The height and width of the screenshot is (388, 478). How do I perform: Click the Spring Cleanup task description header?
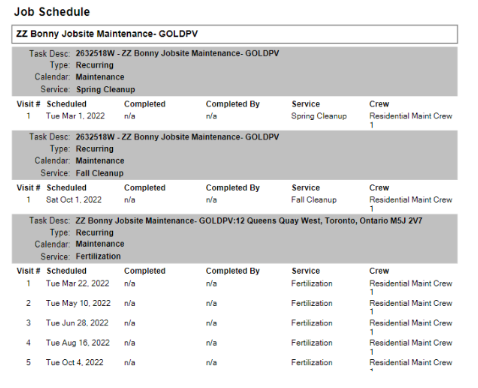177,53
